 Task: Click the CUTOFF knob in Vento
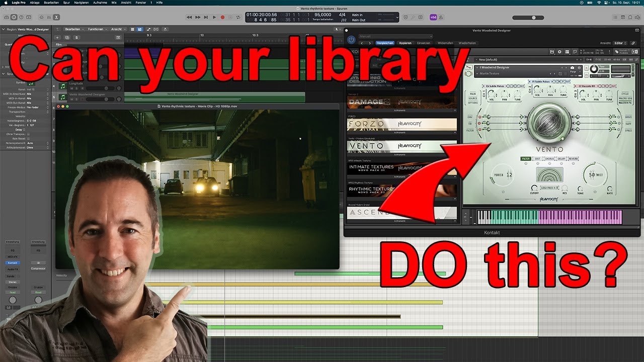coord(534,188)
